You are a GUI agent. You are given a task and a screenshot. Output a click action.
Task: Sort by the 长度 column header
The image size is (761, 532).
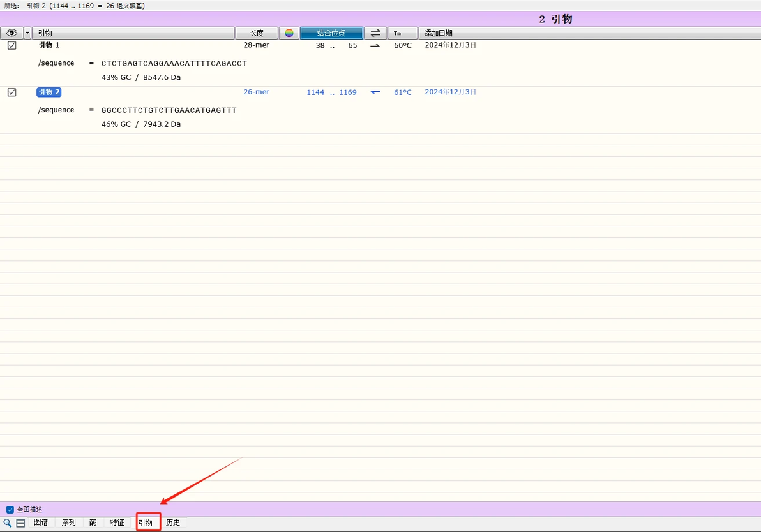click(x=256, y=33)
